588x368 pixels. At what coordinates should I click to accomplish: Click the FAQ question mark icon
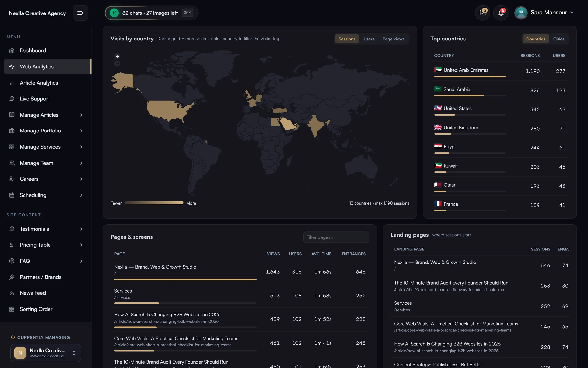point(12,261)
